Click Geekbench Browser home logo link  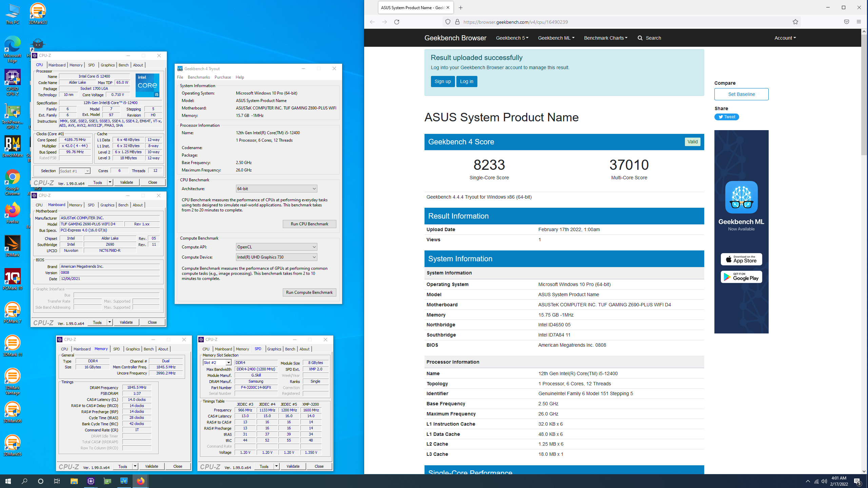pos(455,38)
